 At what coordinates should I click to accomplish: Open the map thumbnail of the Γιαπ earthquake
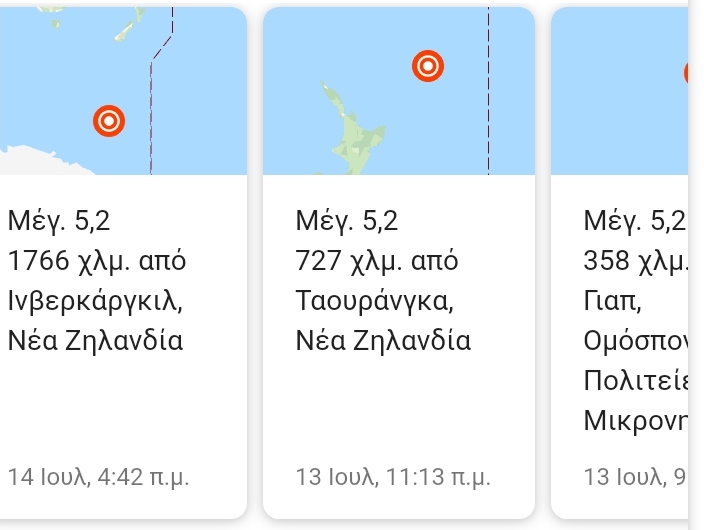point(620,91)
